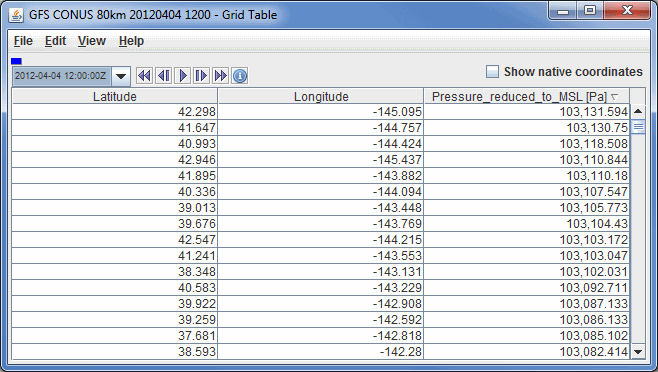Go to the first time step
This screenshot has width=658, height=372.
click(144, 76)
